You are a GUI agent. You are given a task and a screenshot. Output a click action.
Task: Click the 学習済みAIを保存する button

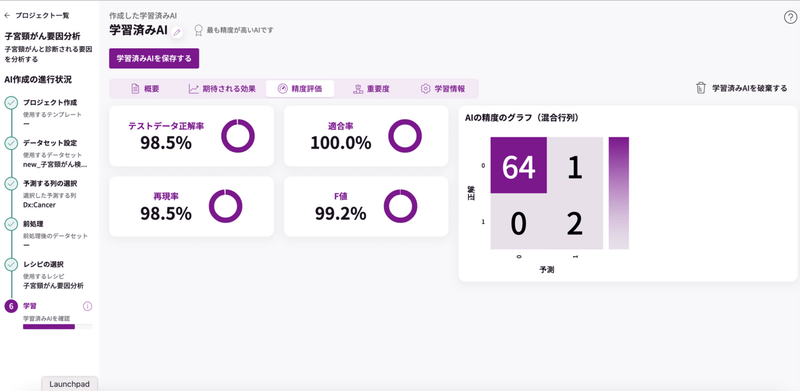click(x=154, y=59)
